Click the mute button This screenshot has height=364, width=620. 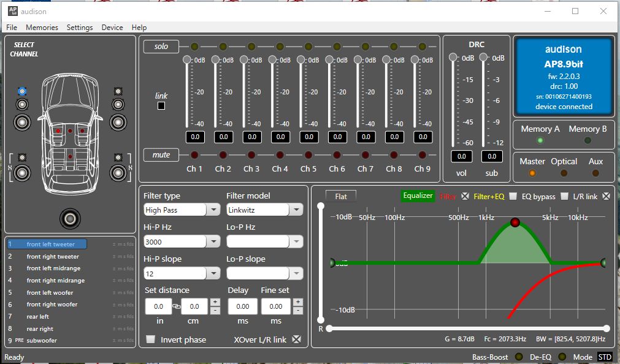(x=161, y=155)
